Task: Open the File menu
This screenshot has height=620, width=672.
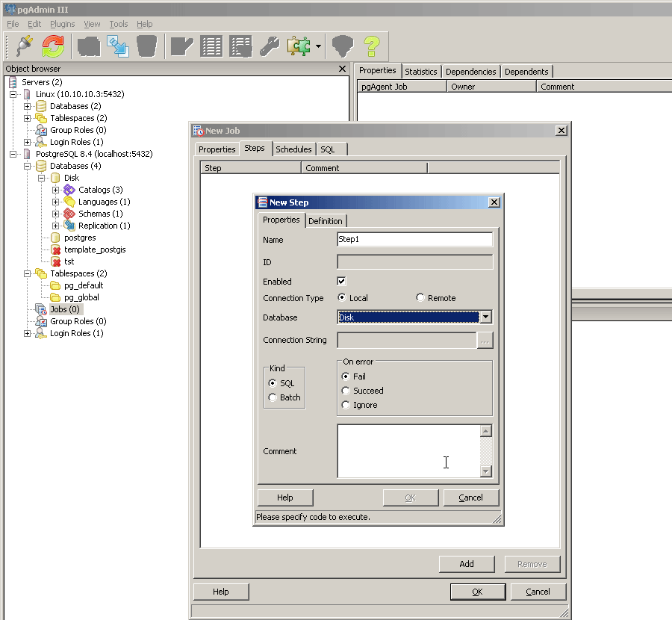Action: coord(13,24)
